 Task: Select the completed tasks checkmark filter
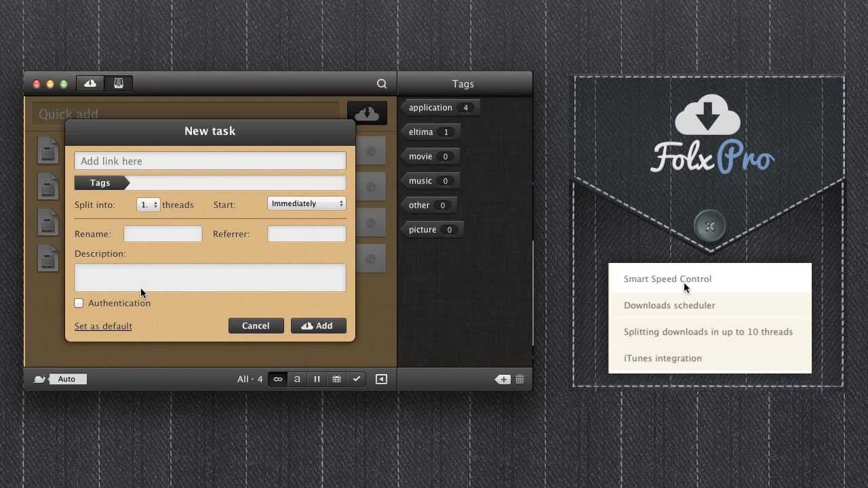click(x=356, y=379)
